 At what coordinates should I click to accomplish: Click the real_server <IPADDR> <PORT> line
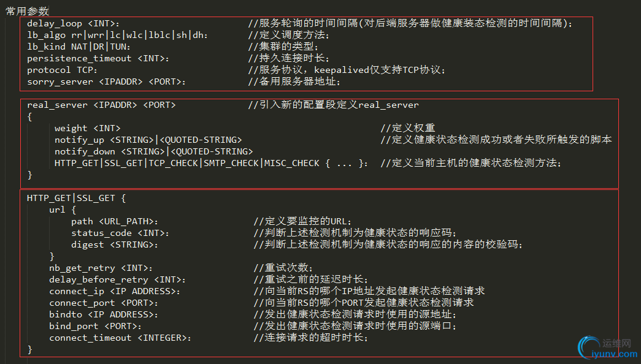click(101, 105)
